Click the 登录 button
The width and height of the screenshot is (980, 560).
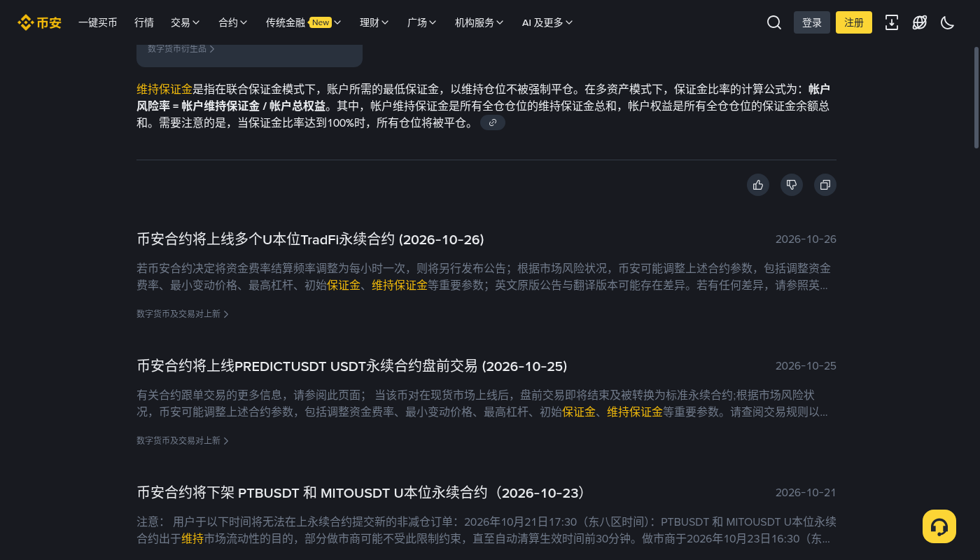(812, 22)
